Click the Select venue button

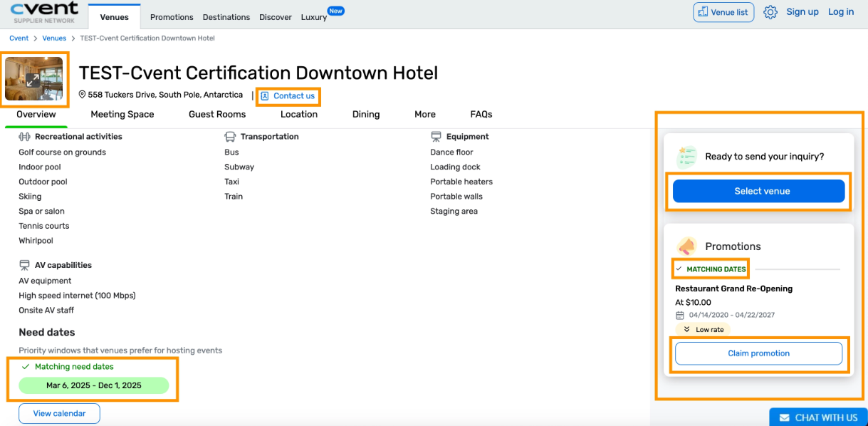click(x=758, y=191)
